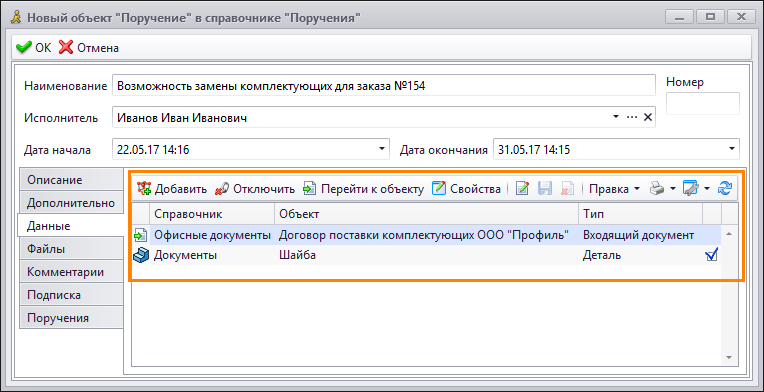Open the Правка dropdown menu
This screenshot has width=764, height=392.
614,189
